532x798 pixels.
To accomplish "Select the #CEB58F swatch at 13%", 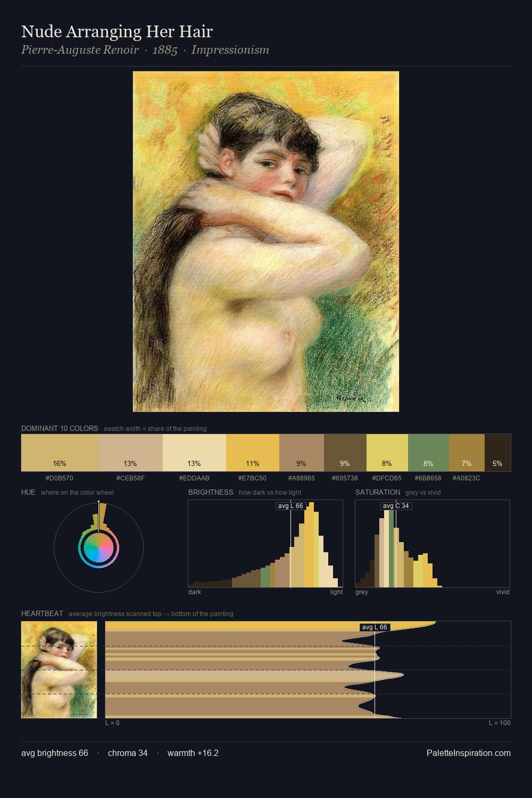I will pos(130,453).
